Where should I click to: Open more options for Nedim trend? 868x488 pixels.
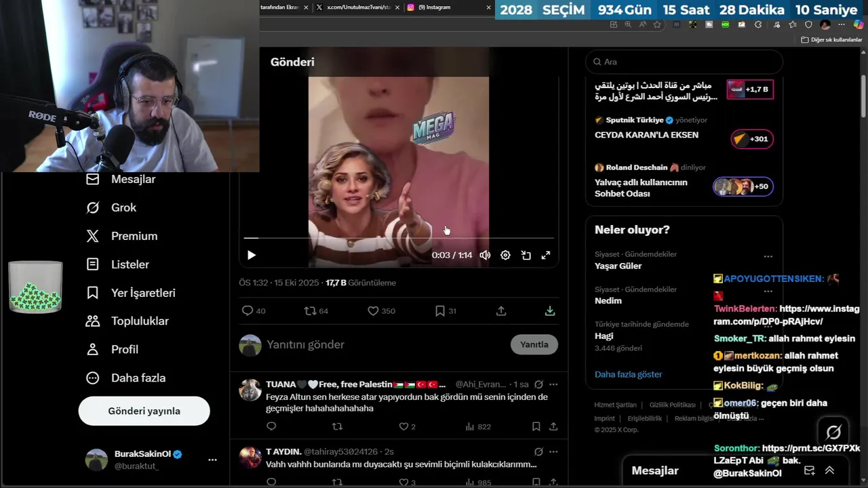pyautogui.click(x=768, y=292)
